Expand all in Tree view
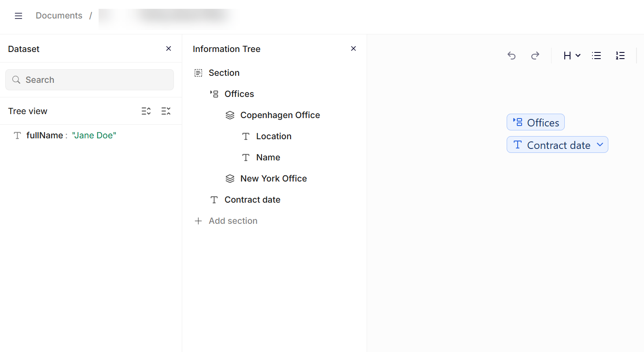644x352 pixels. click(146, 111)
